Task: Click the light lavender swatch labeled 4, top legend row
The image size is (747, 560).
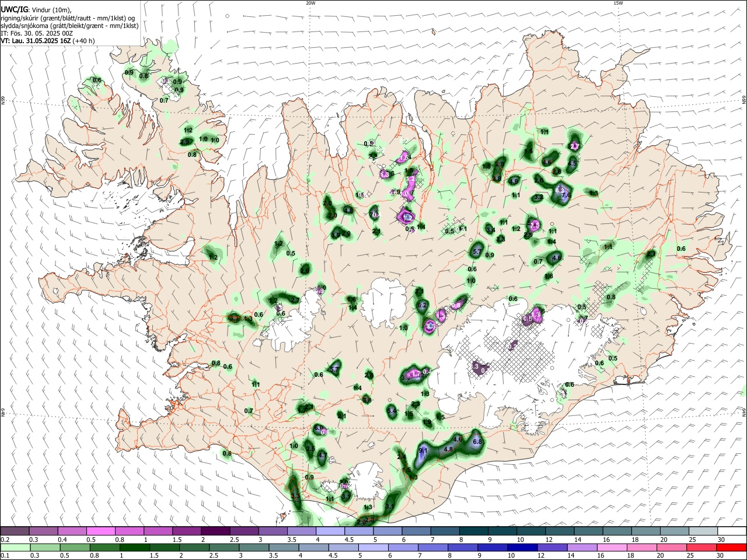Action: 330,531
